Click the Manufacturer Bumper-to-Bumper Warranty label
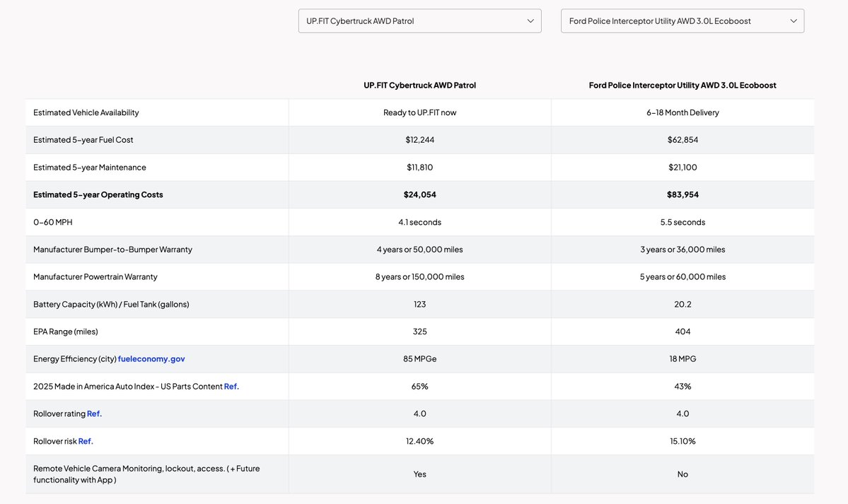 coord(112,250)
